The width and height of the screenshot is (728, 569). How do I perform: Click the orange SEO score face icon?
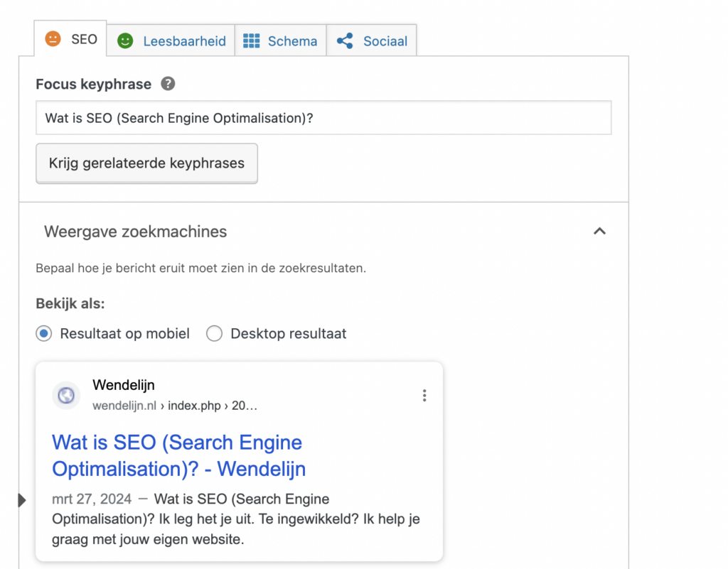click(x=53, y=39)
